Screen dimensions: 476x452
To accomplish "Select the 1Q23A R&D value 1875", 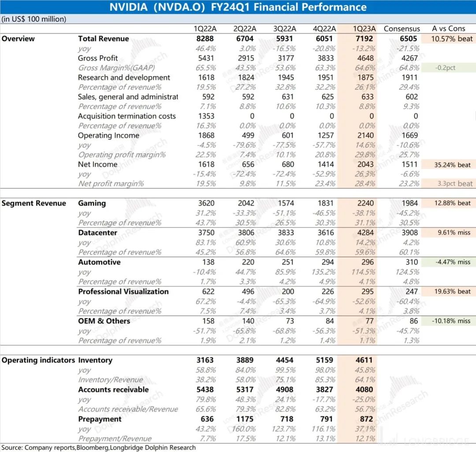I will (x=365, y=78).
